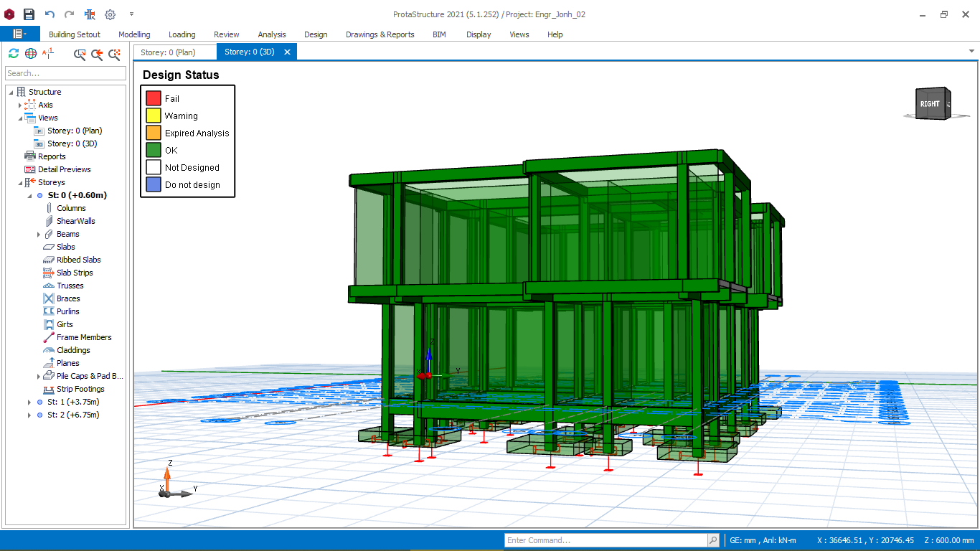Select Purlins in the structure tree
The image size is (980, 551).
[68, 311]
